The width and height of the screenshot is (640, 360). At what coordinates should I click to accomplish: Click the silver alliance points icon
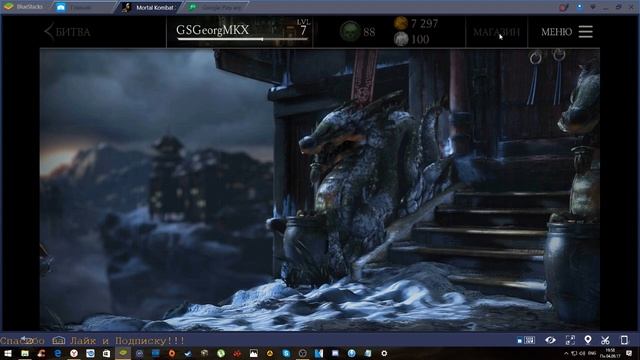[401, 39]
